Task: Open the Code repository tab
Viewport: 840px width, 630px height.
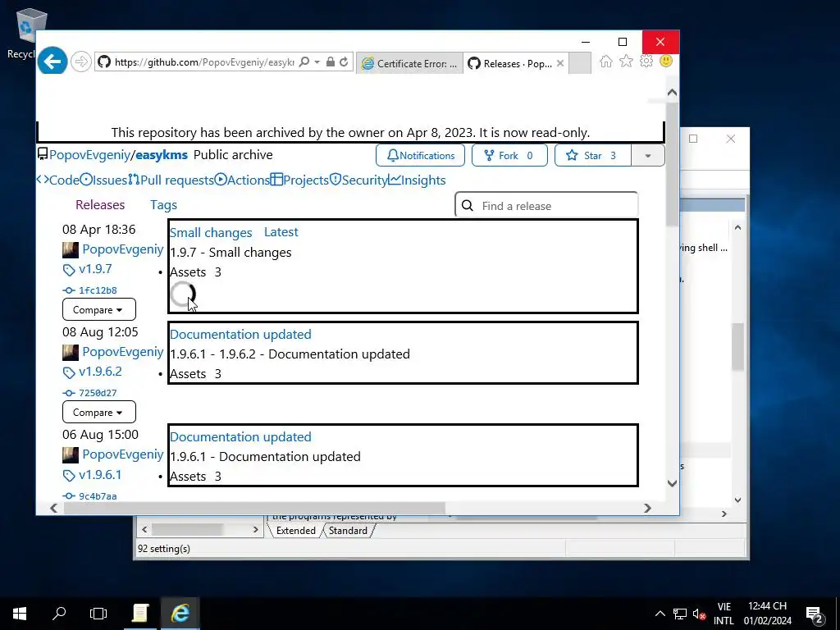Action: pyautogui.click(x=58, y=180)
